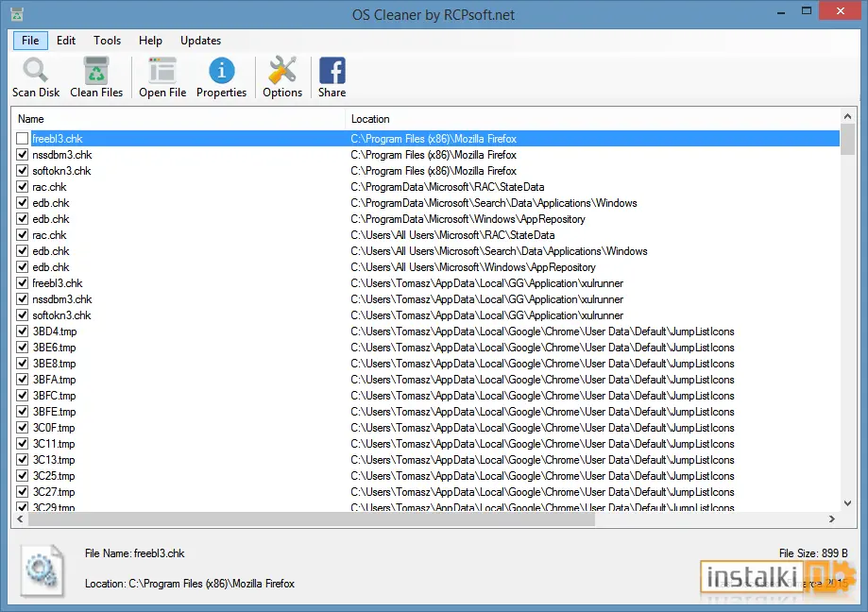
Task: Click the Open File toolbar icon
Action: coord(162,70)
